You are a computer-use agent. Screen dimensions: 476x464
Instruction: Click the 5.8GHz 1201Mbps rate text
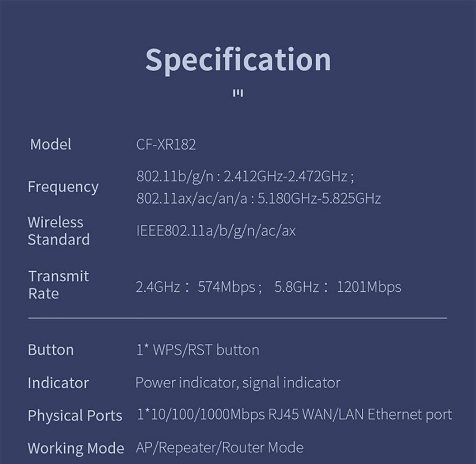pos(337,287)
